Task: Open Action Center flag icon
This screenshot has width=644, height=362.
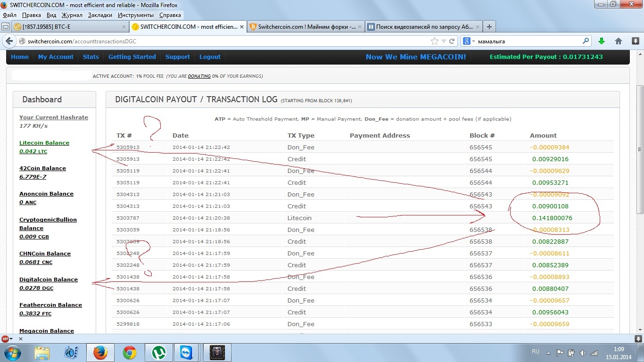Action: pyautogui.click(x=560, y=353)
